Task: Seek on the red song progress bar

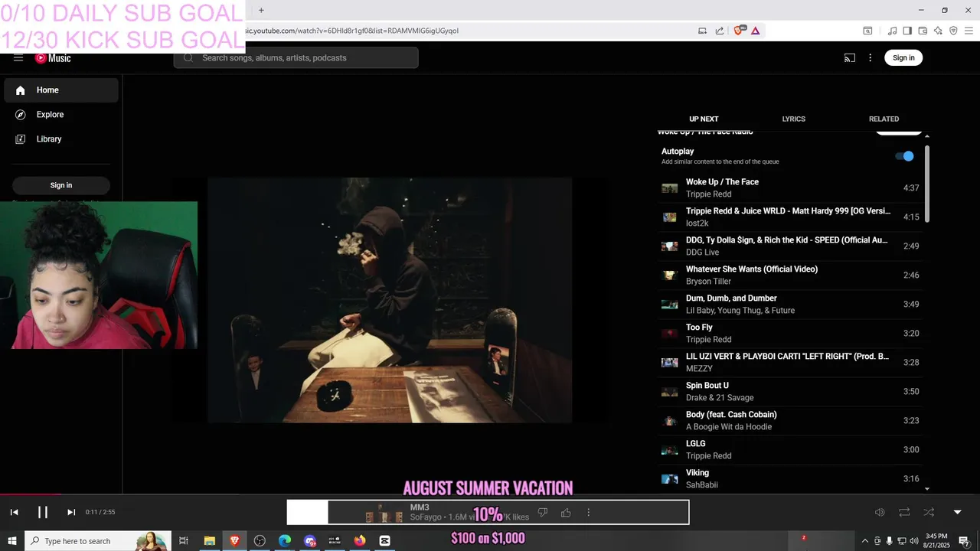Action: coord(31,494)
